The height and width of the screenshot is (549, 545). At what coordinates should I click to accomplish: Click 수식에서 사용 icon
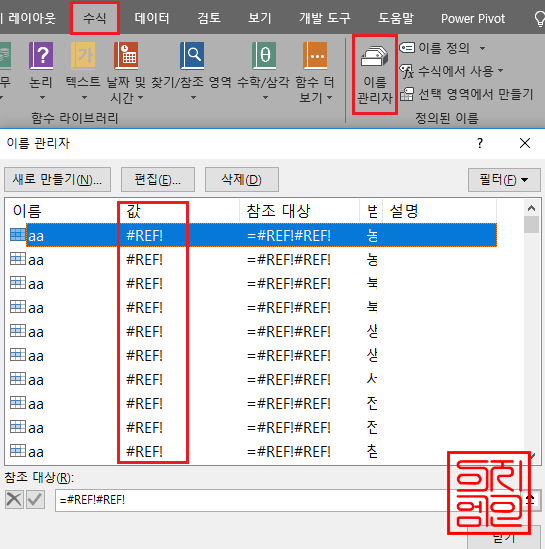[x=407, y=71]
